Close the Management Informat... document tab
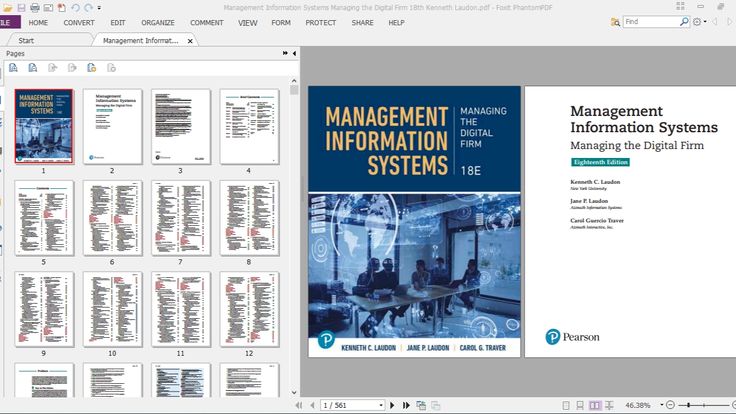Image resolution: width=736 pixels, height=414 pixels. click(190, 41)
